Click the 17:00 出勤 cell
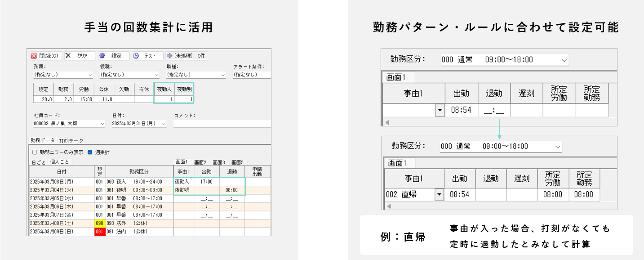Image resolution: width=644 pixels, height=260 pixels. click(x=207, y=182)
